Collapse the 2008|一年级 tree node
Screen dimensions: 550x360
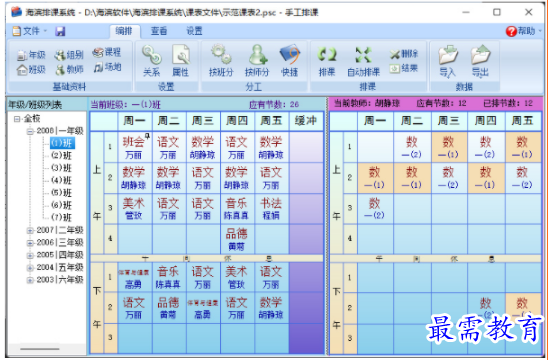pyautogui.click(x=30, y=132)
